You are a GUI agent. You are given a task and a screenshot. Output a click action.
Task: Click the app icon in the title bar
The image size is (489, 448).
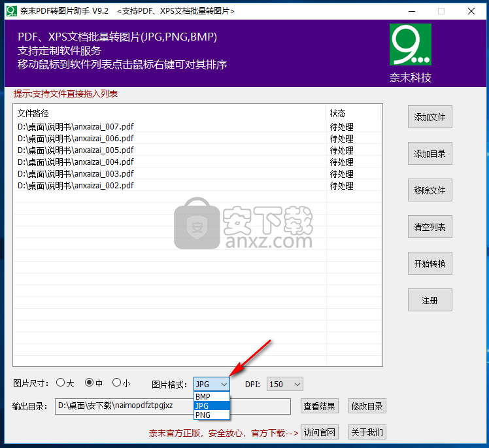pyautogui.click(x=12, y=11)
